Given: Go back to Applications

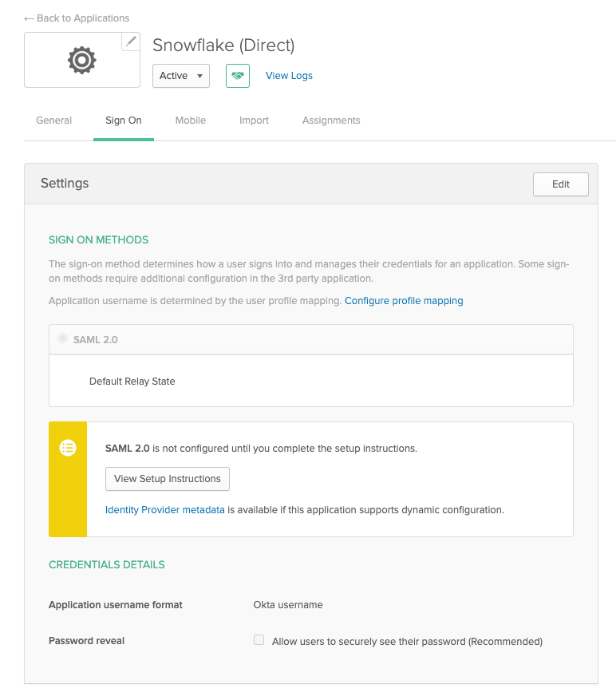Looking at the screenshot, I should 77,18.
